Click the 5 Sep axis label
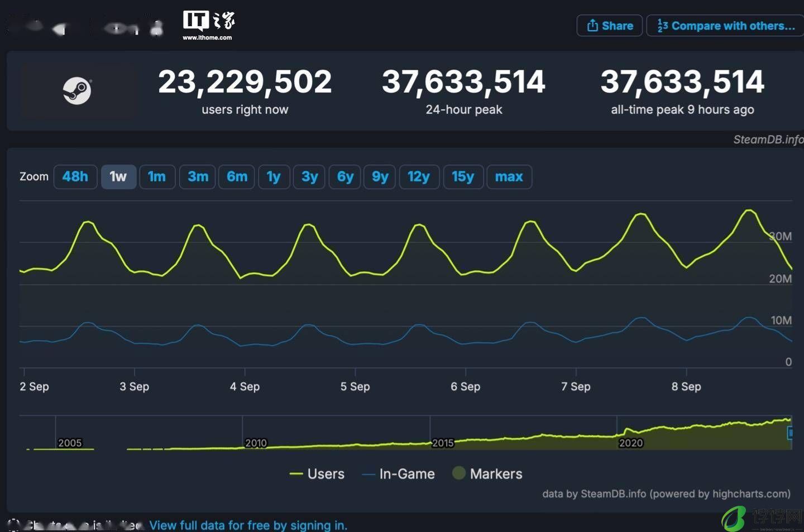Screen dimensions: 804x532 (x=355, y=386)
